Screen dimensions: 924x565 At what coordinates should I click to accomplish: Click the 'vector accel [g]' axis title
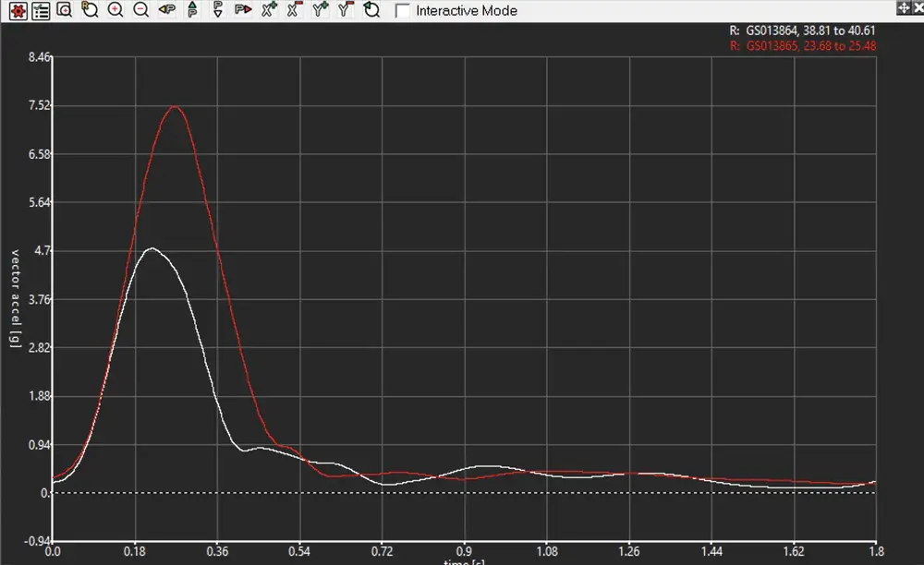point(16,298)
